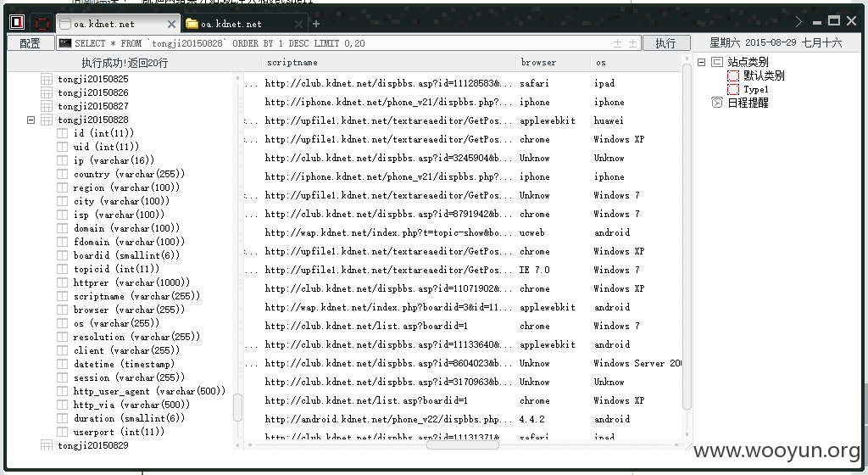Viewport: 868px width, 475px height.
Task: Click red icon beside Type1
Action: (733, 89)
